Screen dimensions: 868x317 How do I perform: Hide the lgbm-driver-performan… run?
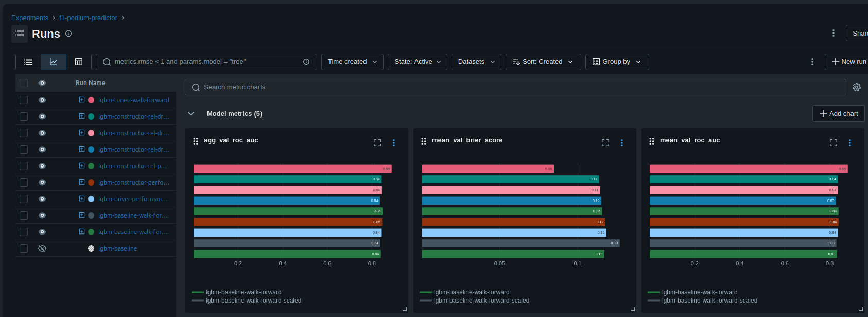pos(42,199)
